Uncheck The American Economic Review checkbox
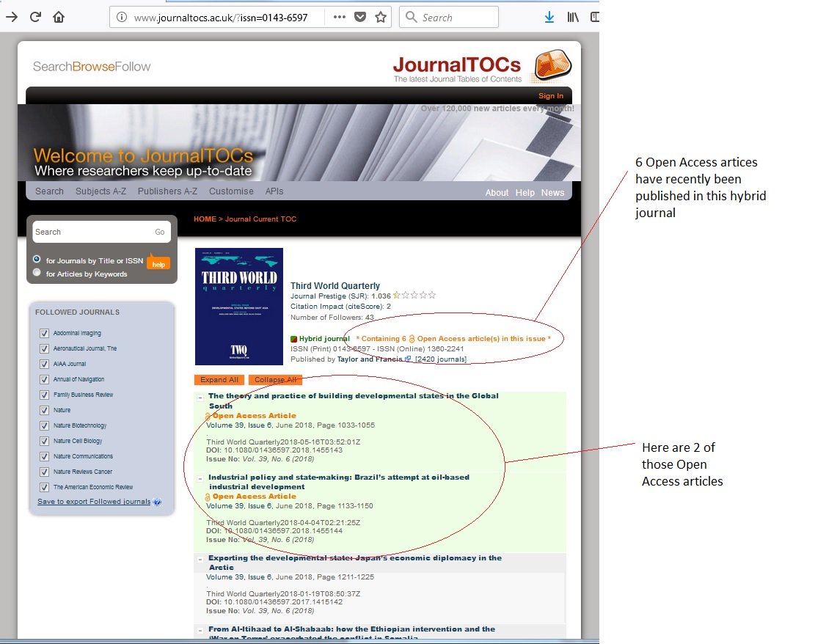 44,487
